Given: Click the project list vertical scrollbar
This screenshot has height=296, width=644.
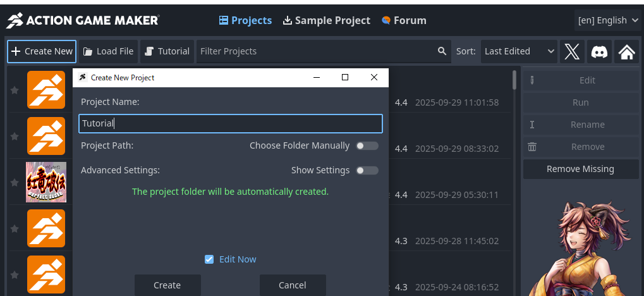Looking at the screenshot, I should 514,80.
